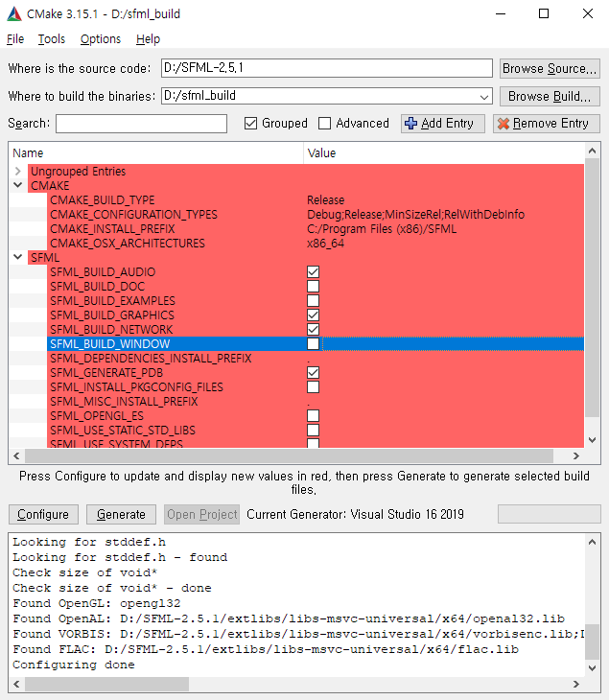
Task: Click the Remove Entry button
Action: tap(547, 123)
